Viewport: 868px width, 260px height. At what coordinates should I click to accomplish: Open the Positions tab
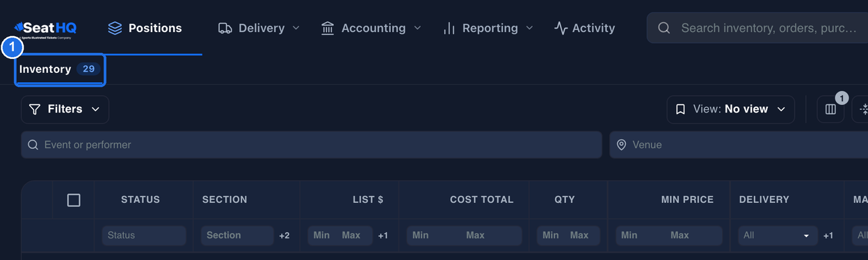pos(145,29)
